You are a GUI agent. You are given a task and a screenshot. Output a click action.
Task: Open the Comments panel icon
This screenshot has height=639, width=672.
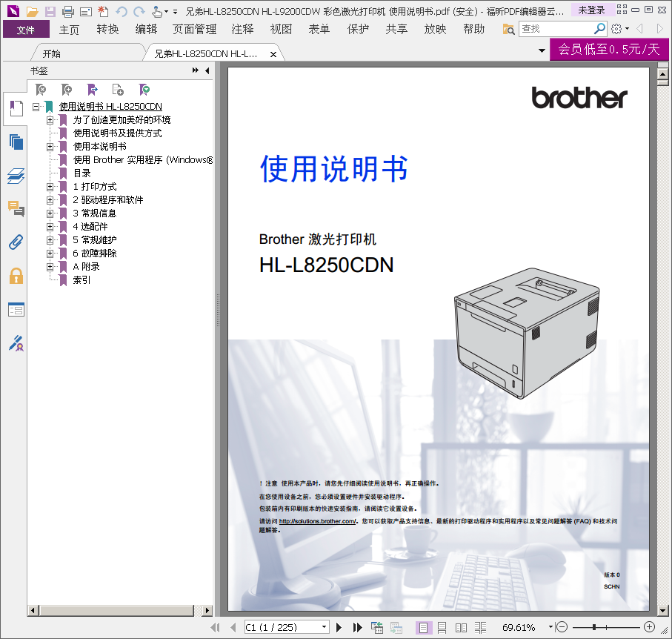click(x=16, y=209)
